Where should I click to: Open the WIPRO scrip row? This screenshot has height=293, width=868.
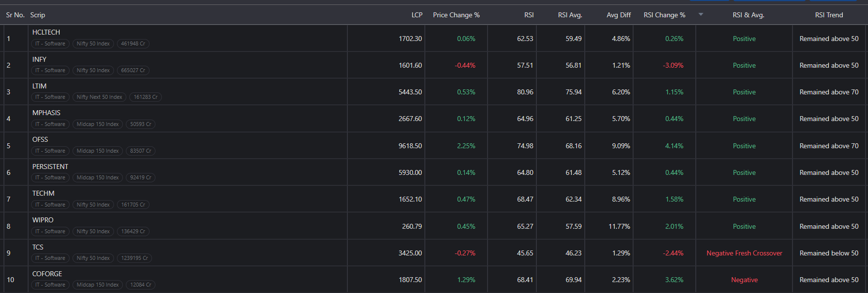pyautogui.click(x=434, y=226)
